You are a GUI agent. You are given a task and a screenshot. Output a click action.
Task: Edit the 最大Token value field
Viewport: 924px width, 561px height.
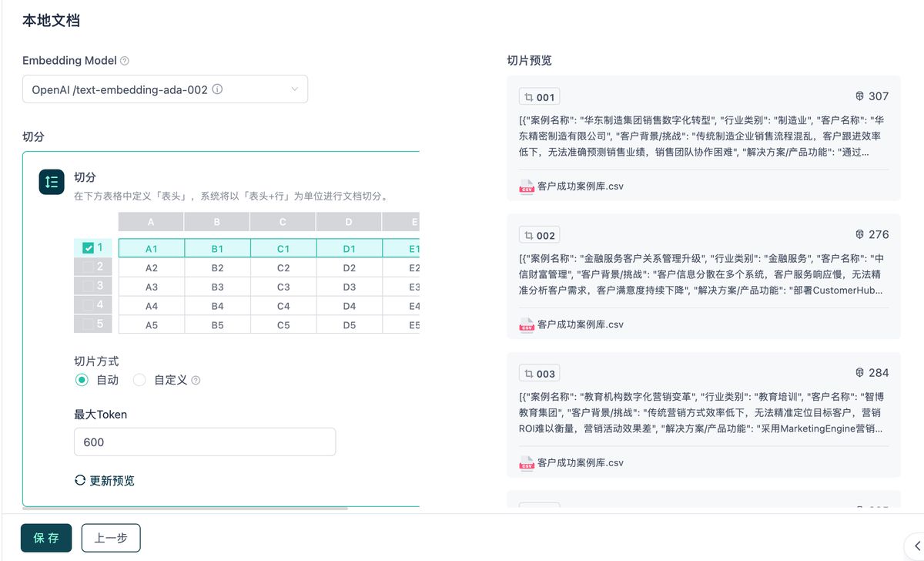pyautogui.click(x=204, y=442)
